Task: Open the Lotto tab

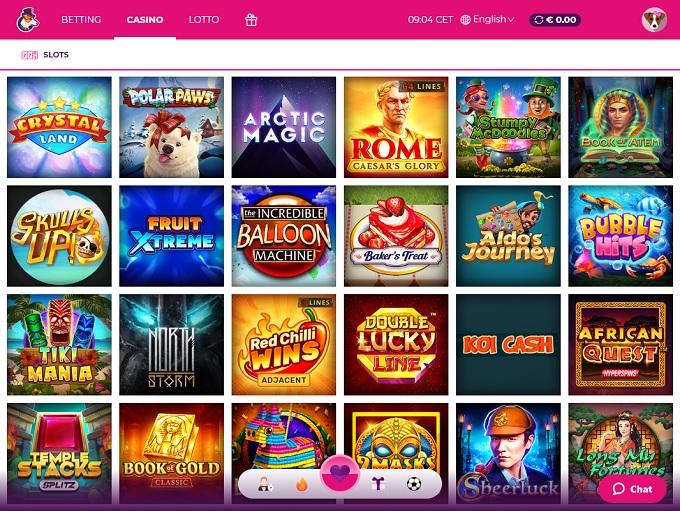Action: pyautogui.click(x=203, y=20)
